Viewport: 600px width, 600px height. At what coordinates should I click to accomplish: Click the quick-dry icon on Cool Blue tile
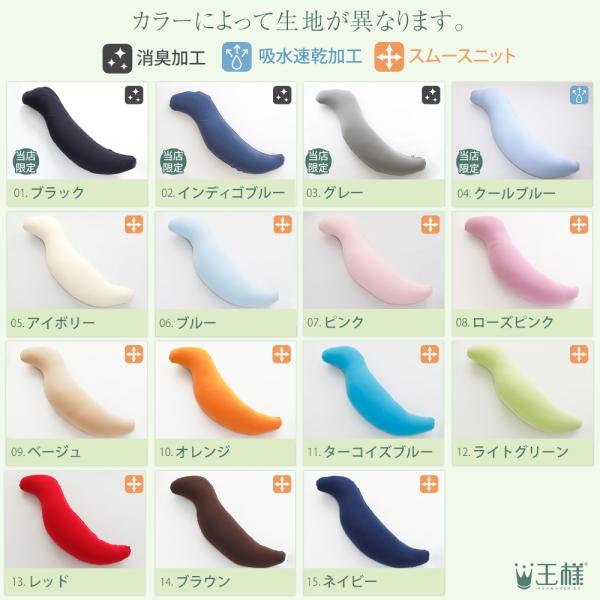pyautogui.click(x=579, y=95)
